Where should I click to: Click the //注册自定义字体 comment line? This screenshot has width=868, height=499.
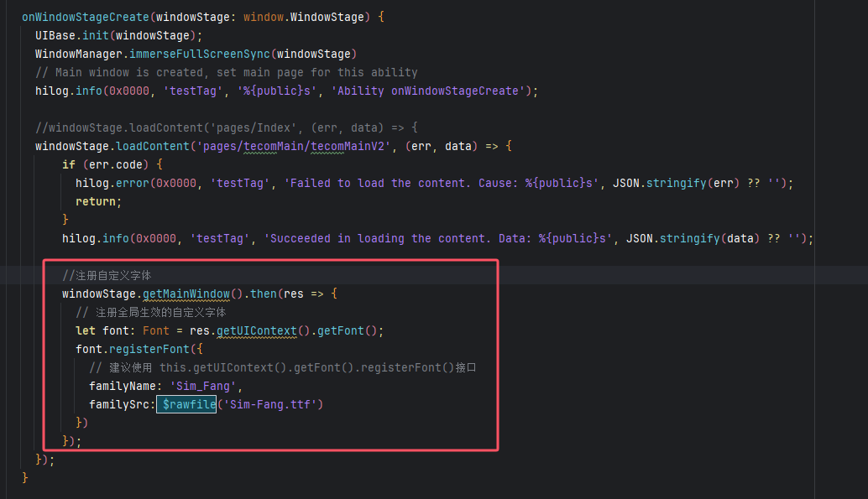107,275
